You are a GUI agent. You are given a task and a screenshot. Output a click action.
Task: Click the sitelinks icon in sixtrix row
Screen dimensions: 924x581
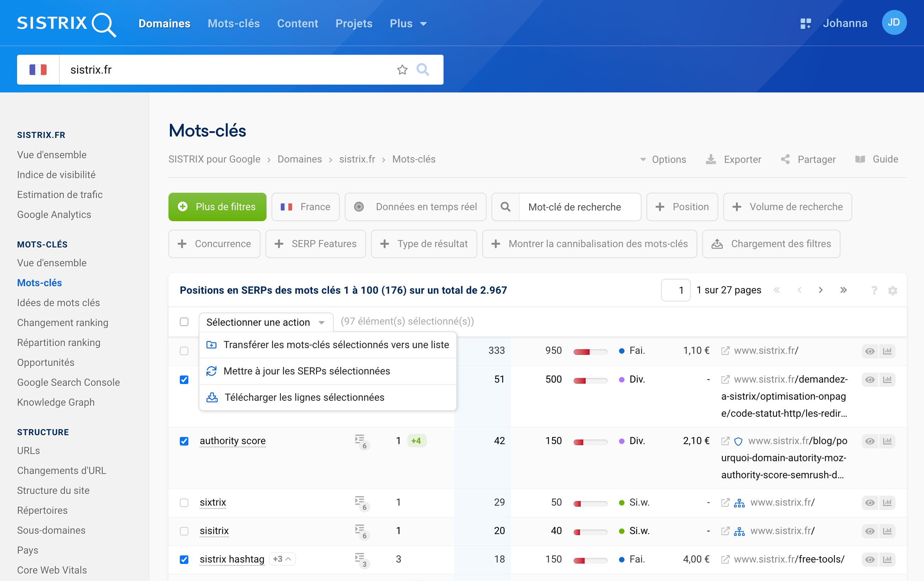coord(739,503)
